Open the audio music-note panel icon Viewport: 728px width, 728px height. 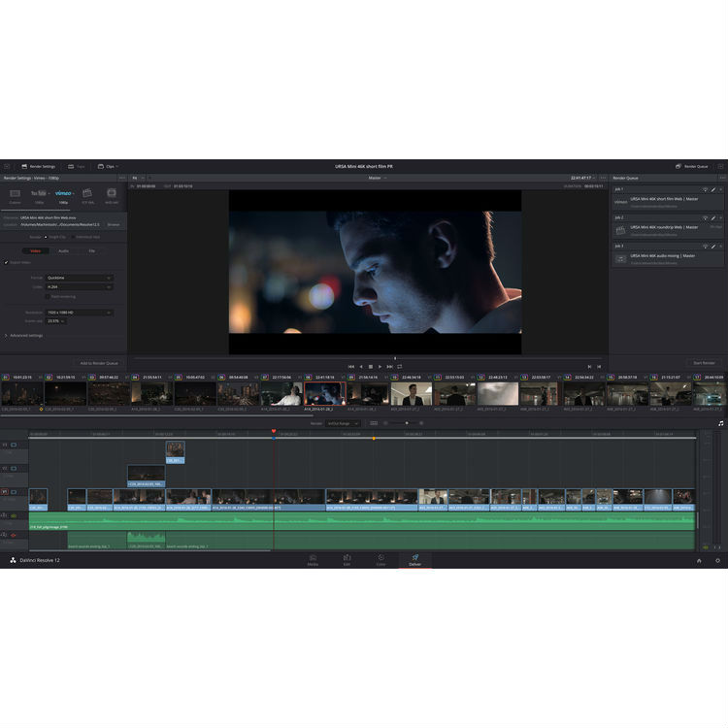(x=721, y=423)
